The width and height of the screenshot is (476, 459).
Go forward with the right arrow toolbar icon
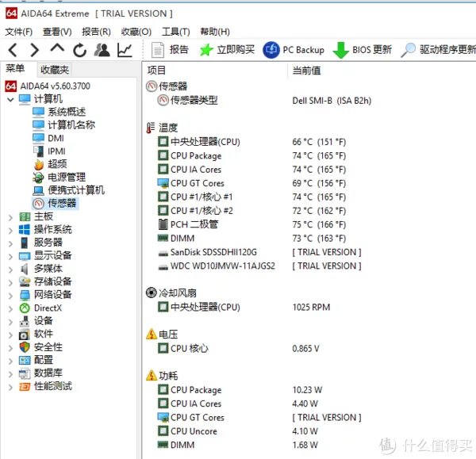[x=35, y=50]
